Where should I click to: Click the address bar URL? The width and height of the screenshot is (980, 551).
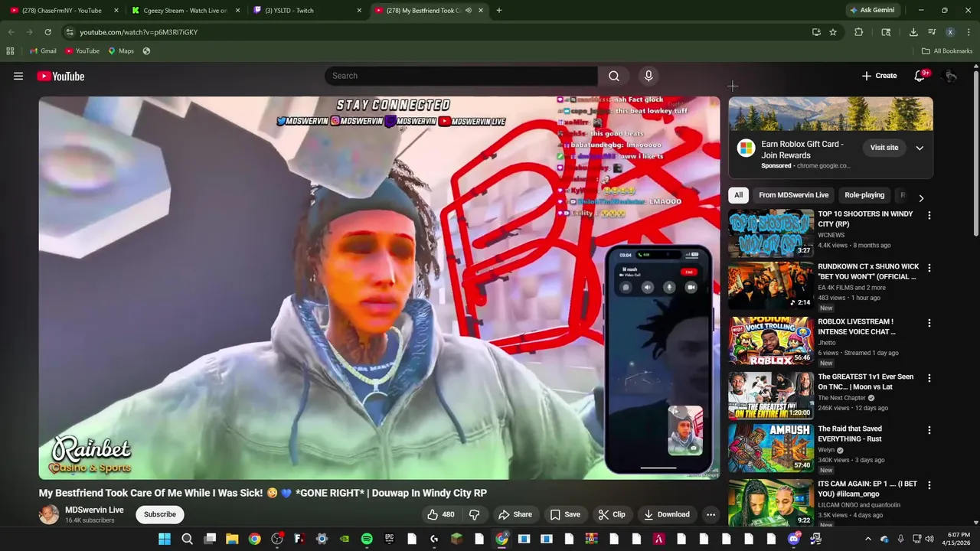click(x=139, y=32)
